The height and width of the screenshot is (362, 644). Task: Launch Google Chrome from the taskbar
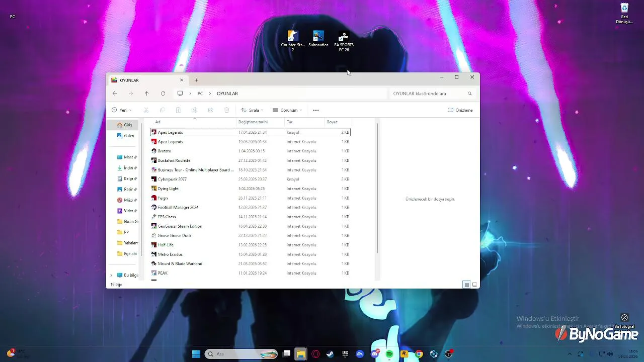[419, 354]
